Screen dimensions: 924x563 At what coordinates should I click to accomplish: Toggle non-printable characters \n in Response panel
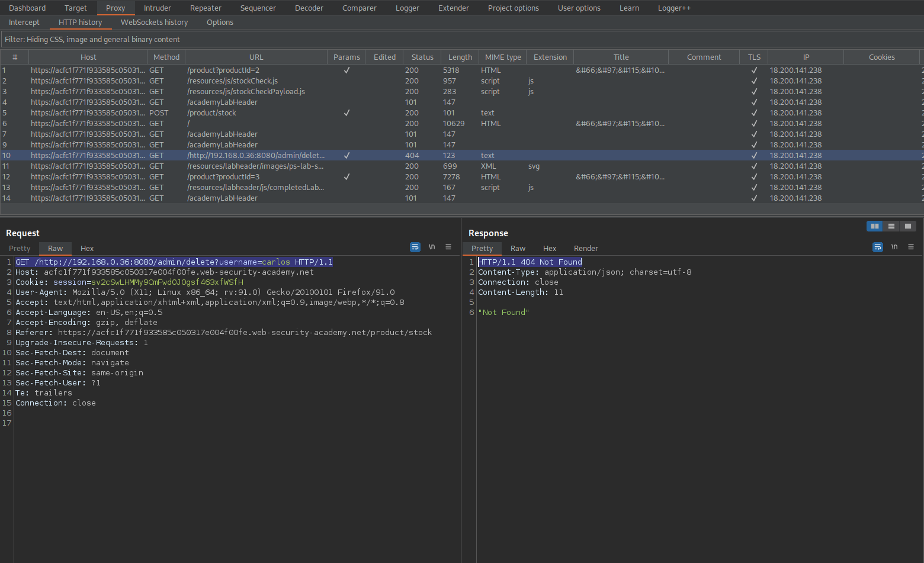pyautogui.click(x=894, y=247)
